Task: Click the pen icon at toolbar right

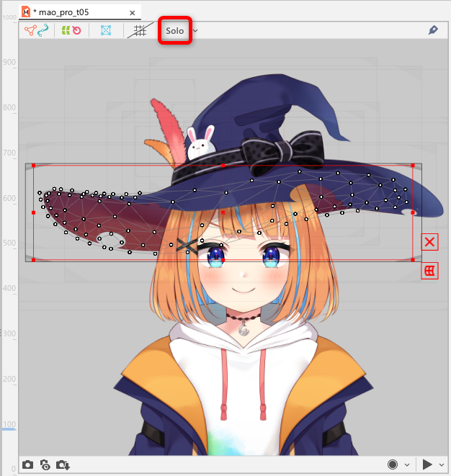Action: click(x=433, y=30)
